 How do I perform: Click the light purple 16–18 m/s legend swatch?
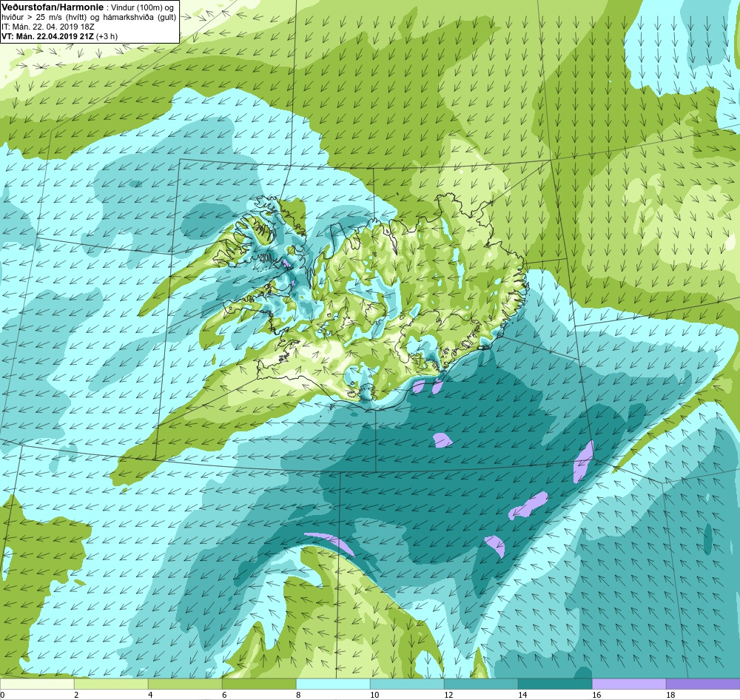[629, 684]
